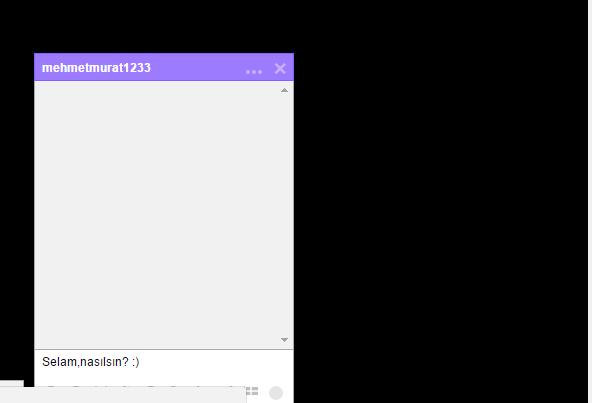This screenshot has height=403, width=592.
Task: Focus the message input containing 'Selam,nasılsın? :)'
Action: [164, 368]
